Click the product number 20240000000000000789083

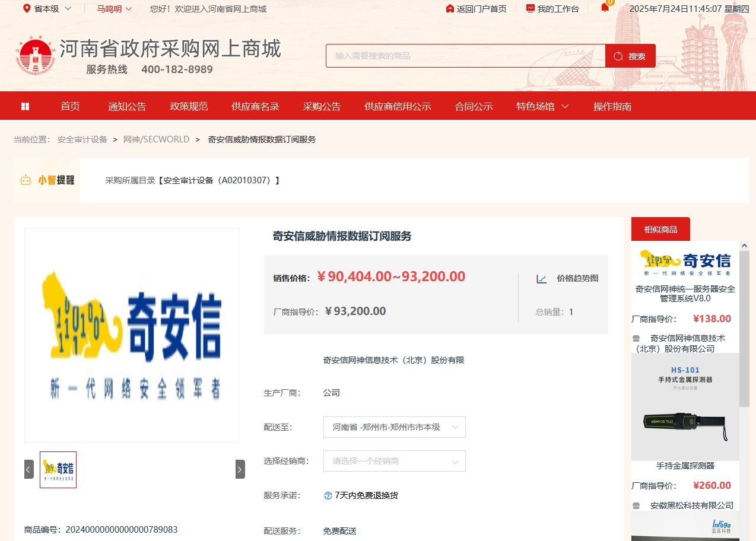click(121, 530)
